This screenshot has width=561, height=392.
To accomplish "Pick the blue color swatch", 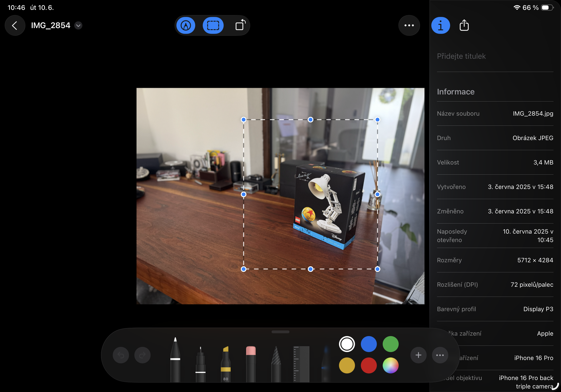I will [x=368, y=344].
